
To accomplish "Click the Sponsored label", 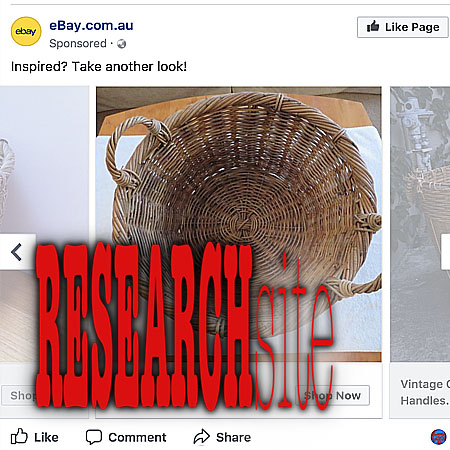I will 78,43.
